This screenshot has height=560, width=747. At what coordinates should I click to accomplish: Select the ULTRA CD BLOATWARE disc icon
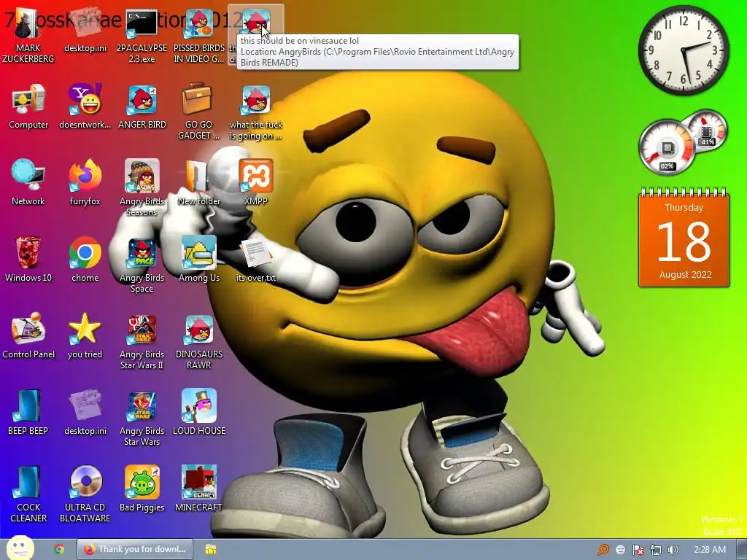coord(85,495)
